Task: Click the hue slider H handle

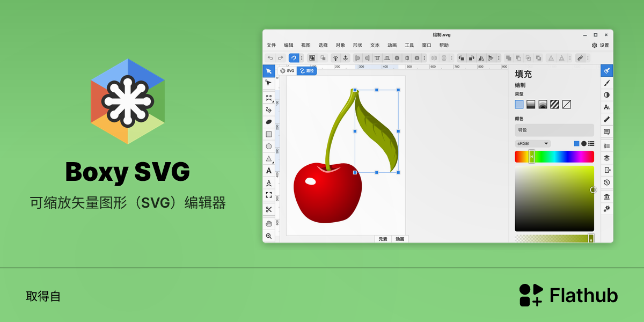Action: pyautogui.click(x=532, y=156)
